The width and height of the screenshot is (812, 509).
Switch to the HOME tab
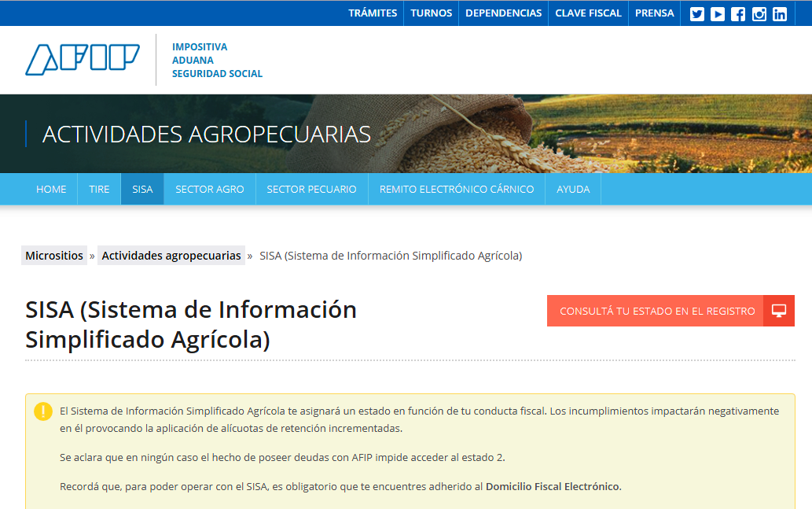click(51, 190)
